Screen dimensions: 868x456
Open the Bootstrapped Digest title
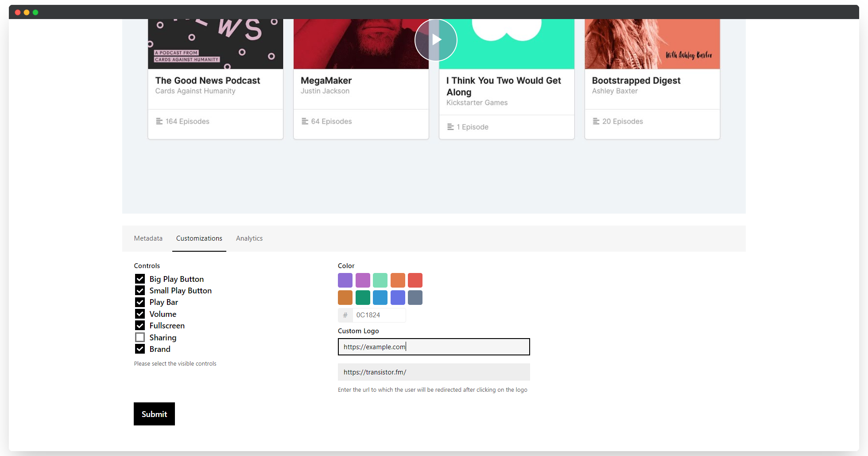[636, 81]
